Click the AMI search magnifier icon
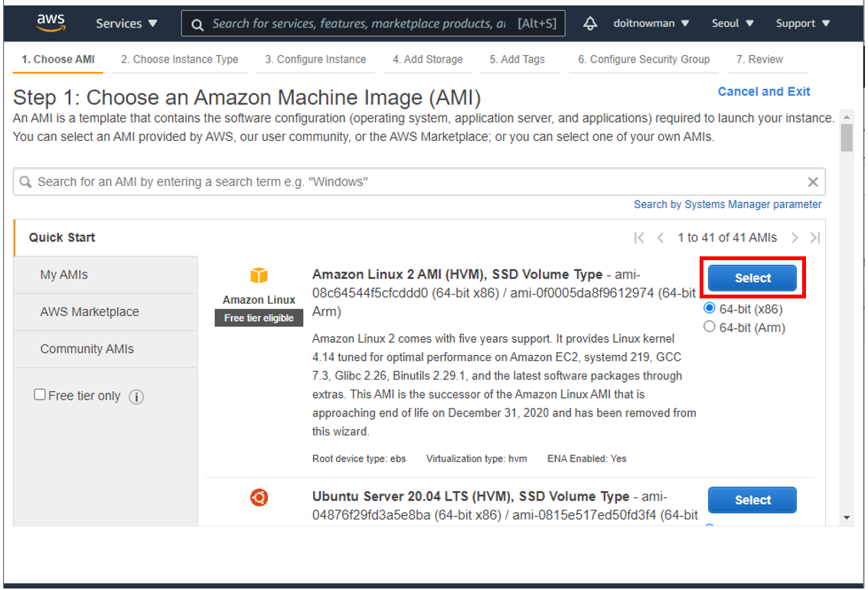The image size is (868, 590). [25, 181]
